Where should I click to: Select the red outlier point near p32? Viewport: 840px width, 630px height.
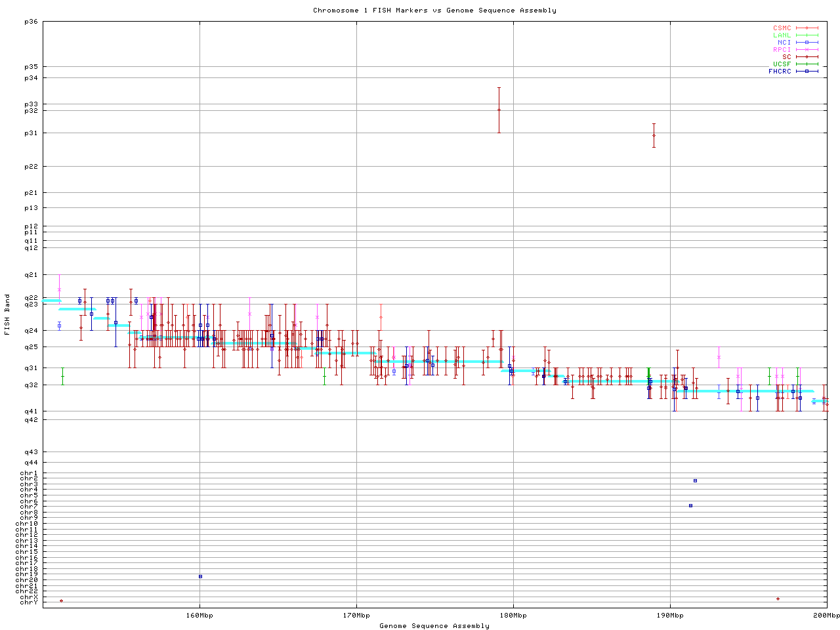pyautogui.click(x=499, y=110)
